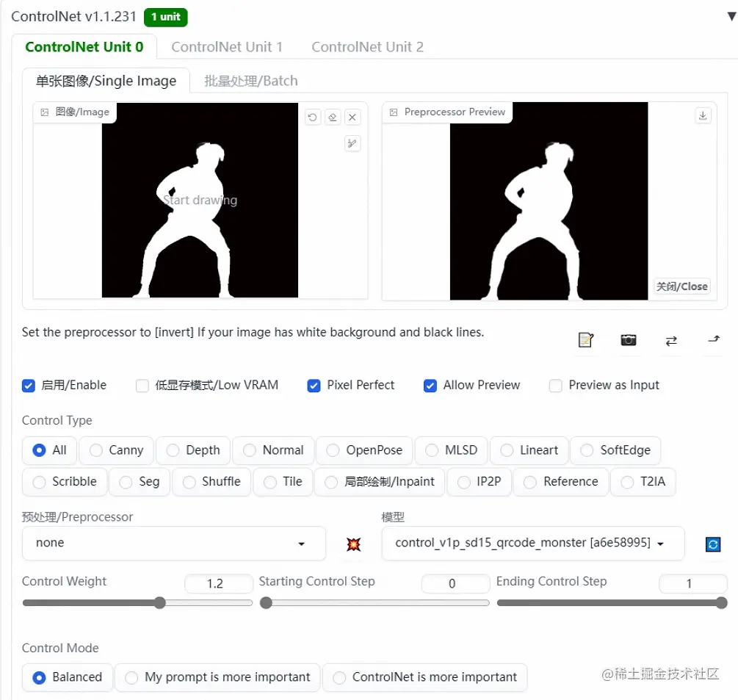Disable the Pixel Perfect checkbox
The image size is (738, 700).
click(314, 385)
